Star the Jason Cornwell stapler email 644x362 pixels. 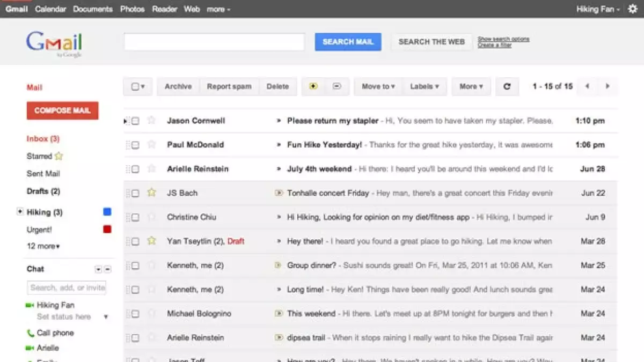(x=151, y=121)
